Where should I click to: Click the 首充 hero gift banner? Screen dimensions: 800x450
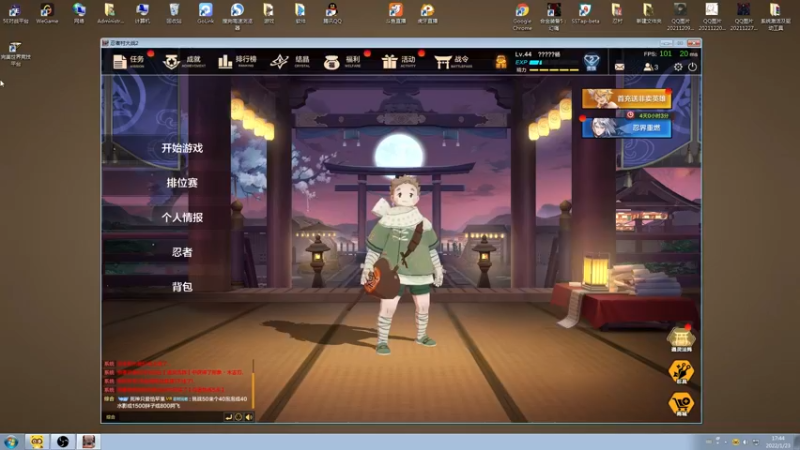(627, 98)
